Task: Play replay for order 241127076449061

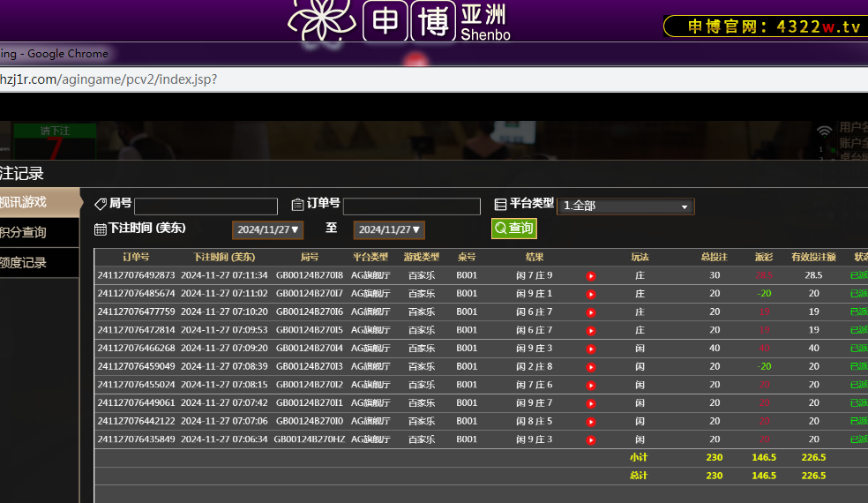Action: point(591,403)
